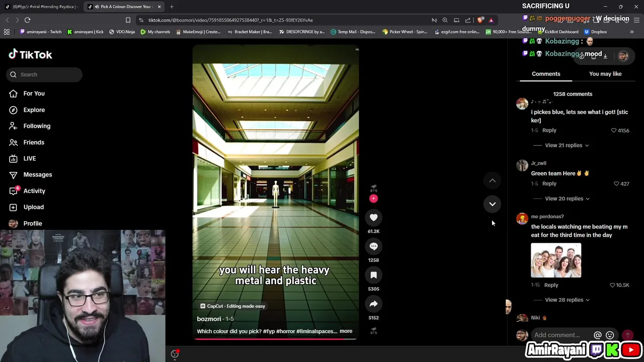Image resolution: width=644 pixels, height=362 pixels.
Task: Go back with the browser arrow
Action: 7,20
